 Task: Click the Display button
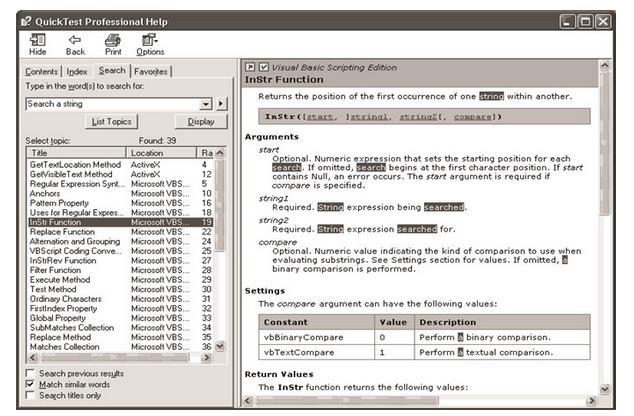coord(201,121)
